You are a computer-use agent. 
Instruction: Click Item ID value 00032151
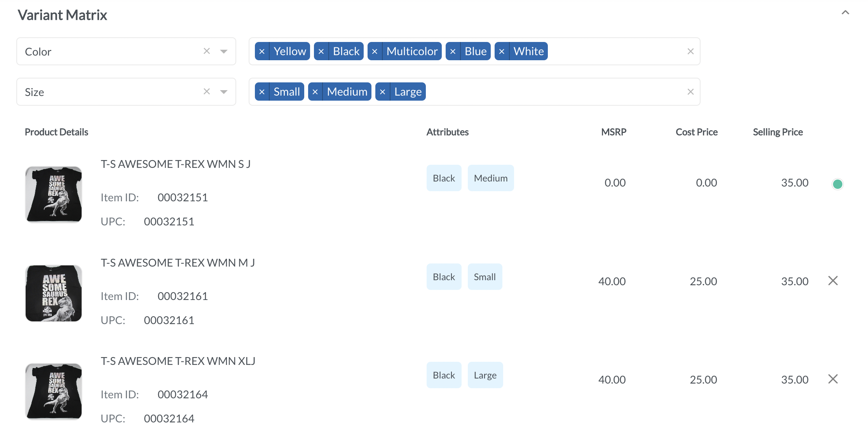coord(183,197)
